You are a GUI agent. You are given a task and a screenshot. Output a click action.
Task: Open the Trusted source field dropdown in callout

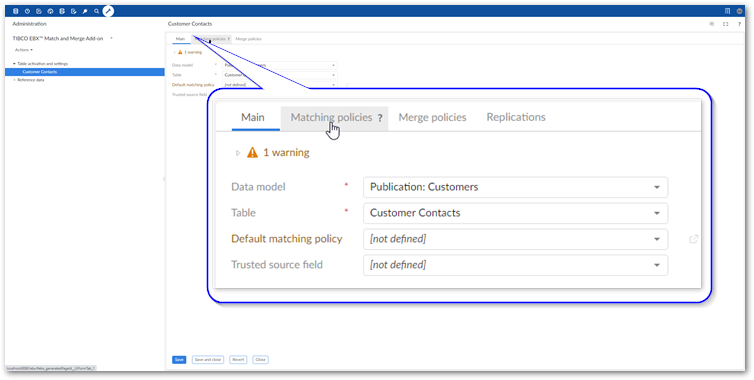coord(515,265)
